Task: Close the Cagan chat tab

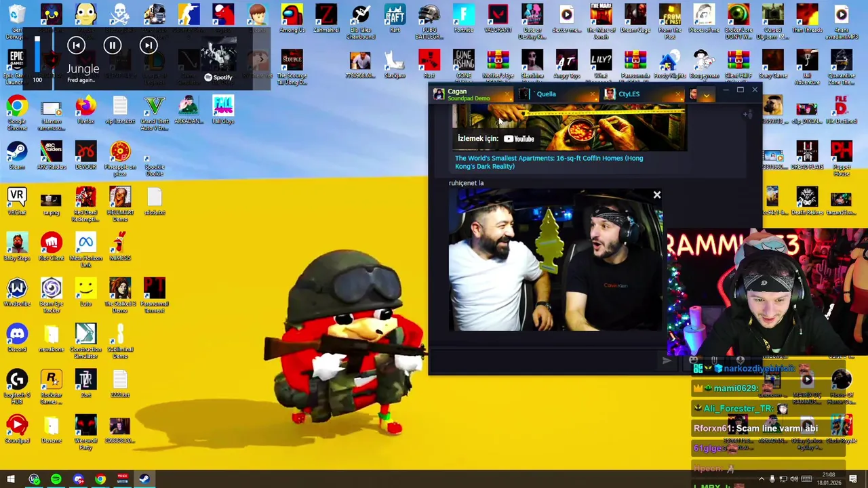Action: coord(507,94)
